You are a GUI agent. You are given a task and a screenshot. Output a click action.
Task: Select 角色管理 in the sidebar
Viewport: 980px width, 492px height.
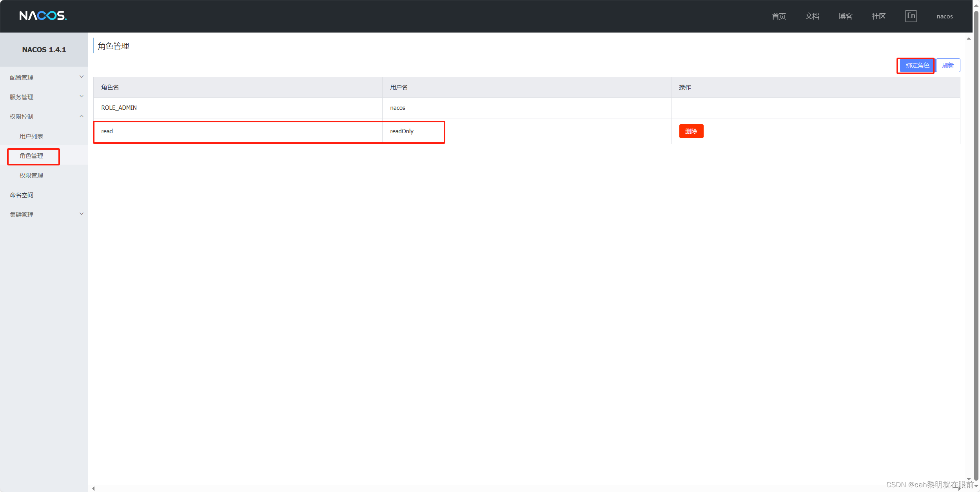[x=31, y=156]
